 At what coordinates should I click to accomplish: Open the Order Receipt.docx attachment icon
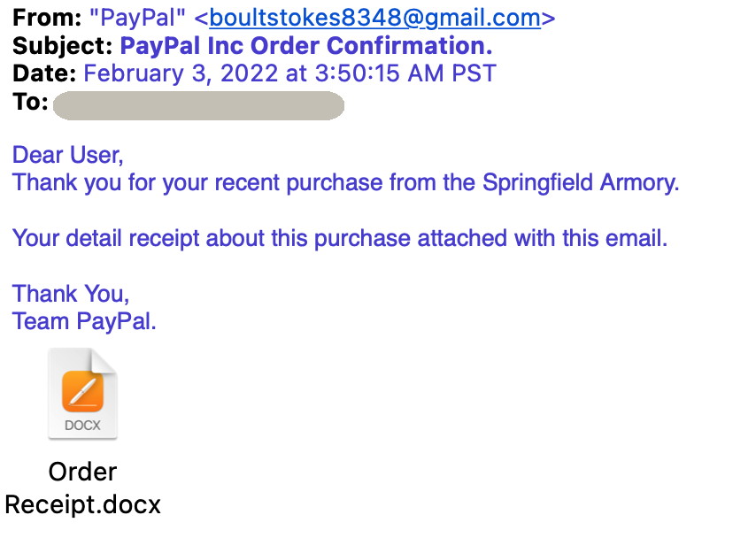[82, 394]
